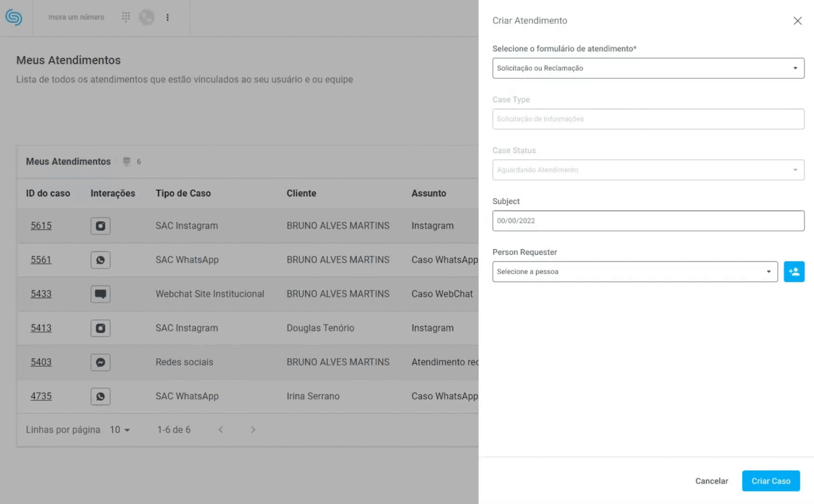Open the Selecione a pessoa dropdown
The image size is (814, 504).
[x=634, y=272]
